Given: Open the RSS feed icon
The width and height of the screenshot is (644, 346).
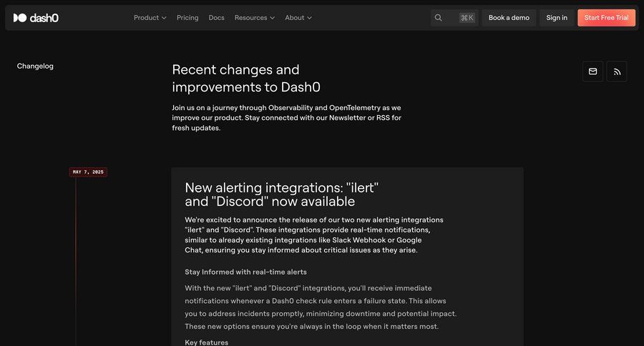Looking at the screenshot, I should coord(617,71).
